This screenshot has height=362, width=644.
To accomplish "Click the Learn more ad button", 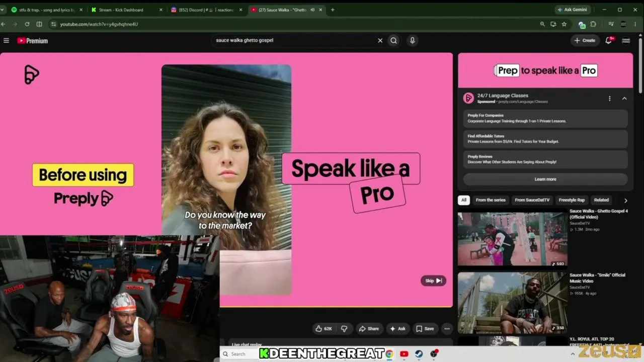I will coord(545,179).
